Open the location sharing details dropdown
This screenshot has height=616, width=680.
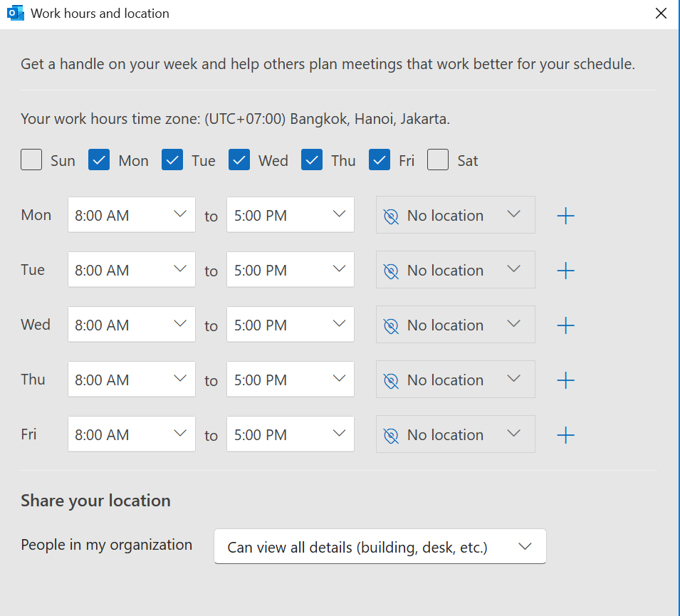(x=380, y=547)
